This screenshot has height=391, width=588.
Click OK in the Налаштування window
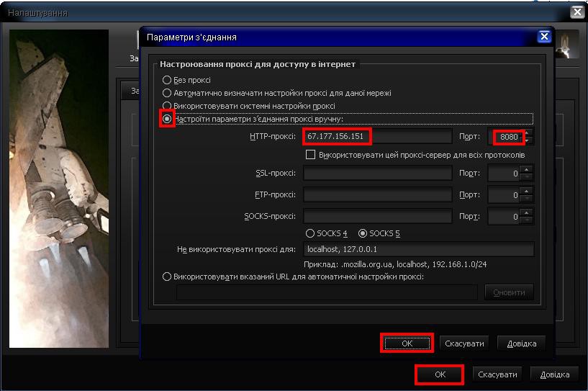(440, 374)
